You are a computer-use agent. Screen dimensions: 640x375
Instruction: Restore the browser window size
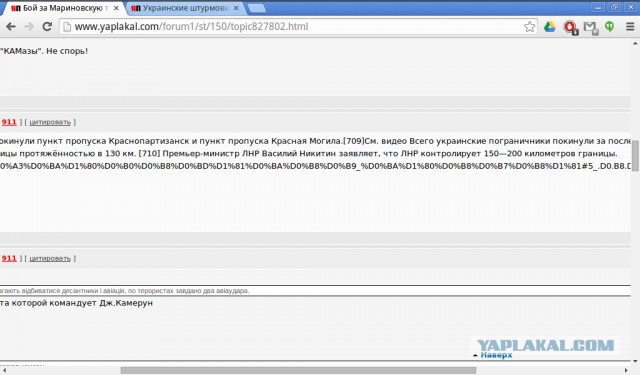[614, 7]
